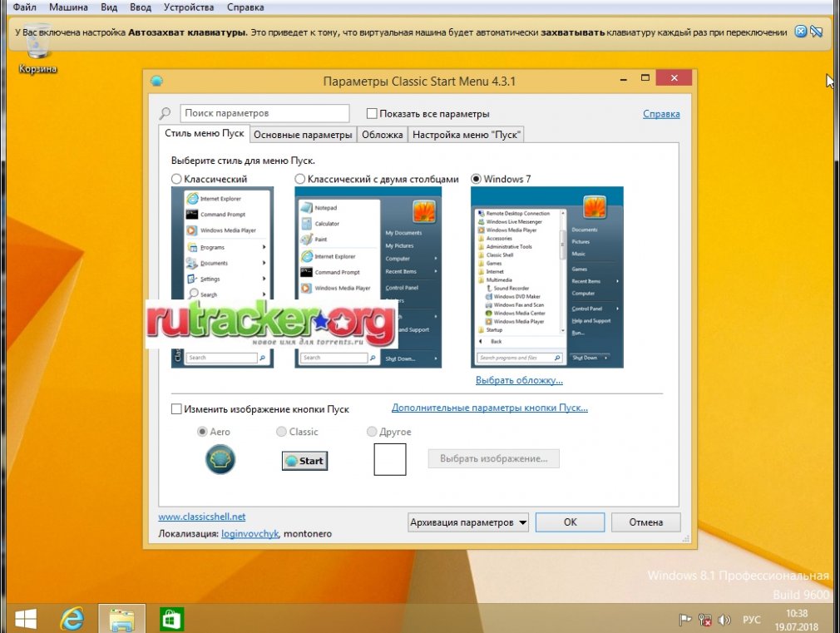Viewport: 840px width, 633px height.
Task: Open File Explorer from the taskbar
Action: [121, 619]
